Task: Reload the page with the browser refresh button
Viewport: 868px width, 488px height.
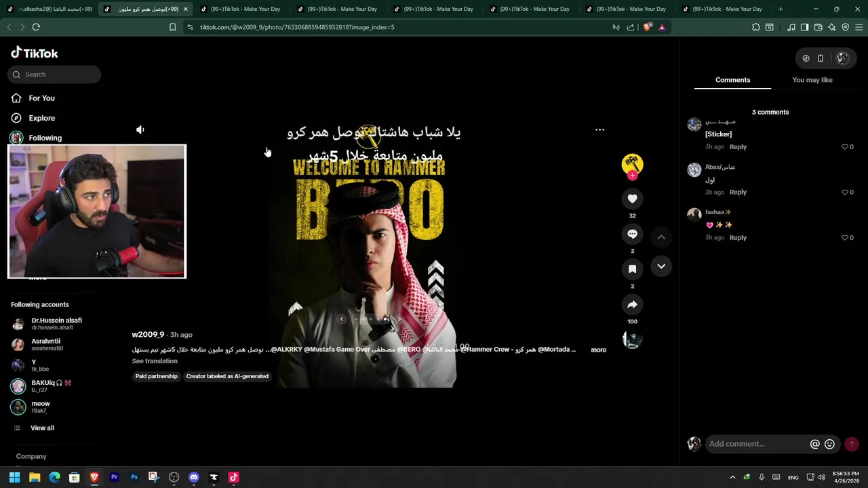Action: (x=36, y=27)
